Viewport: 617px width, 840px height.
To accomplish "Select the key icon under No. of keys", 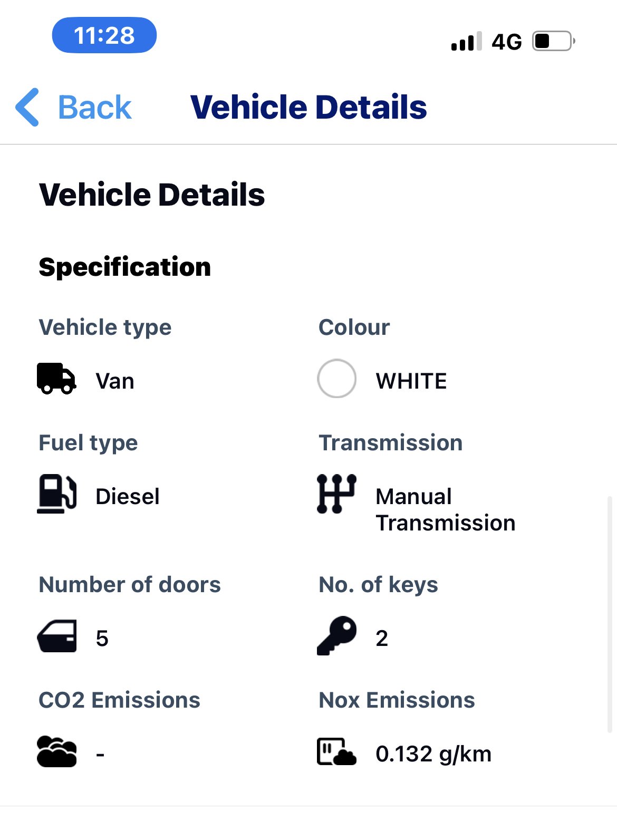I will (x=336, y=636).
